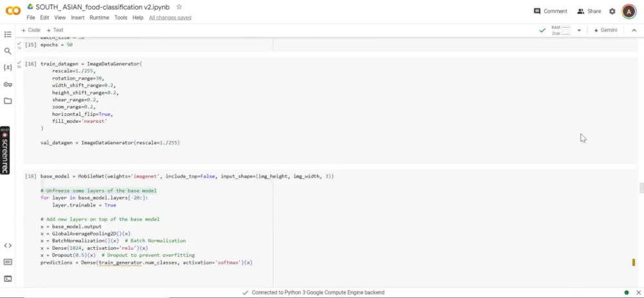Open the Settings gear icon

pos(612,12)
